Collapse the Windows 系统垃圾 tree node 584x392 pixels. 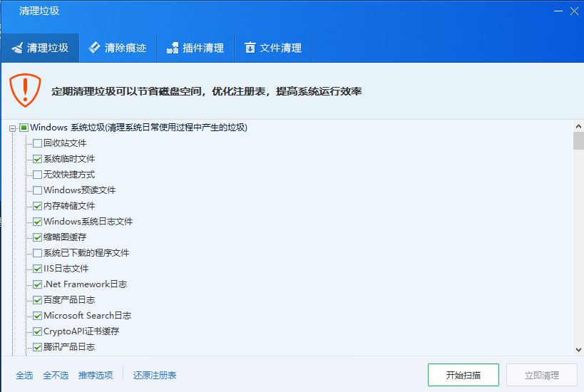(12, 128)
